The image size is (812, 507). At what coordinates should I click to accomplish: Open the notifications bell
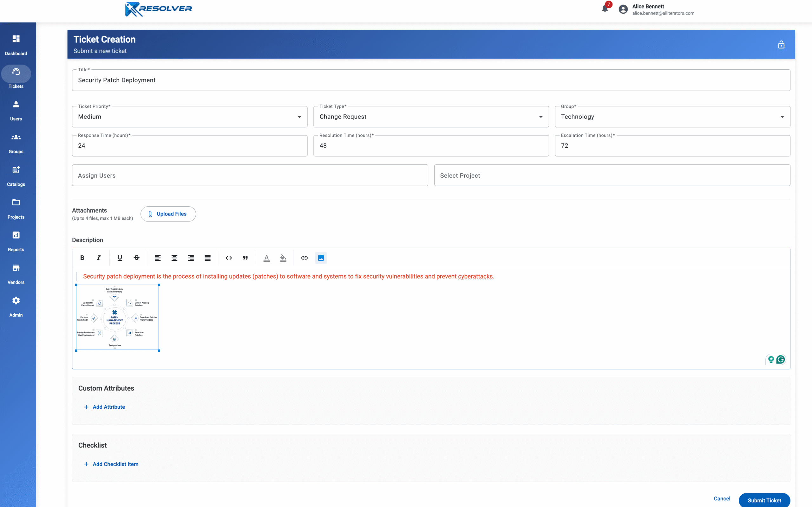click(605, 9)
